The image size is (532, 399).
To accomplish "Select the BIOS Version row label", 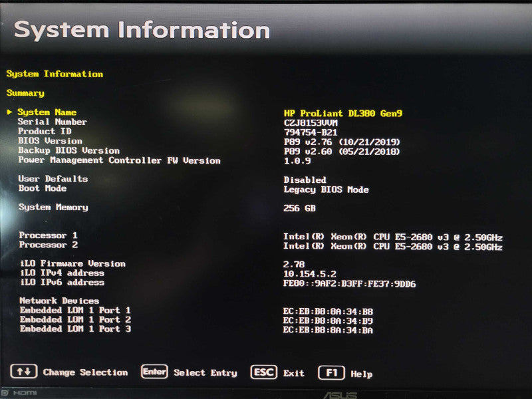I will [51, 140].
